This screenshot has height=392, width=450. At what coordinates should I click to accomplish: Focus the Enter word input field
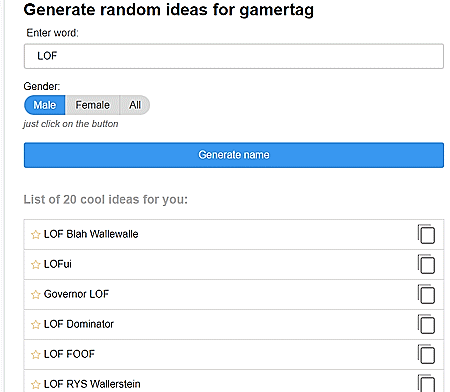(234, 56)
